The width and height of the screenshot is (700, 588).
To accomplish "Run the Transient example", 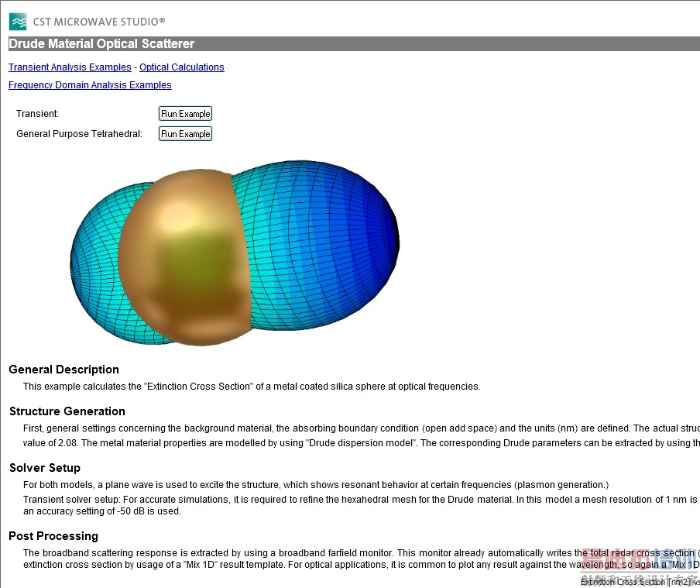I will click(x=185, y=113).
